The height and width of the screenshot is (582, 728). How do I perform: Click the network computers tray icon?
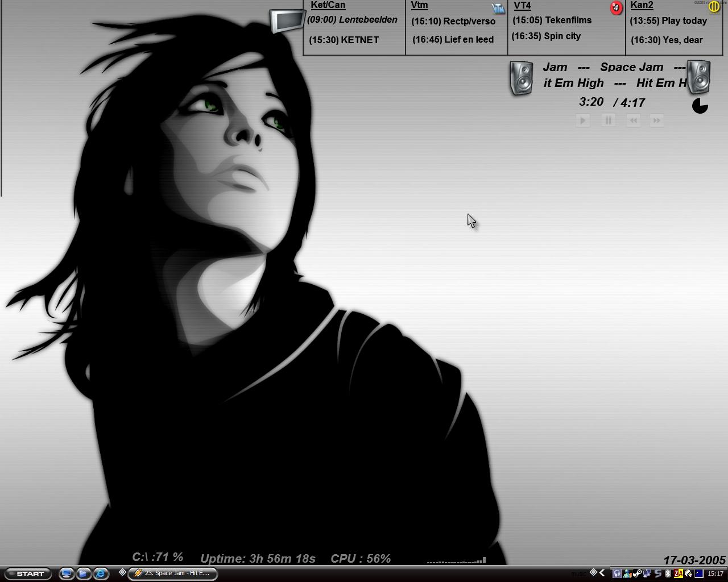coord(647,573)
